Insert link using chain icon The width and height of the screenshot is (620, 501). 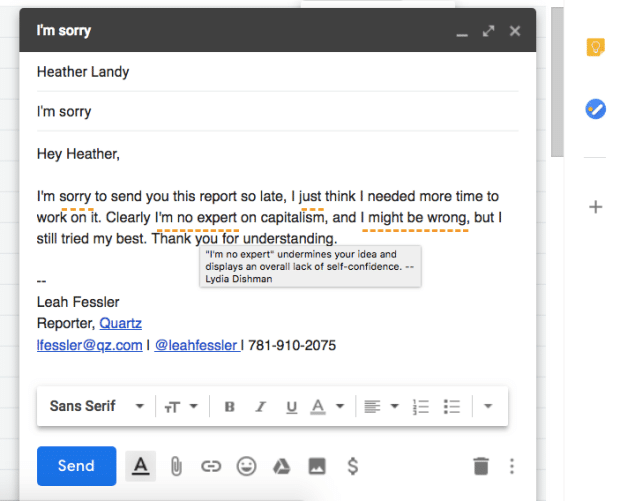tap(210, 466)
